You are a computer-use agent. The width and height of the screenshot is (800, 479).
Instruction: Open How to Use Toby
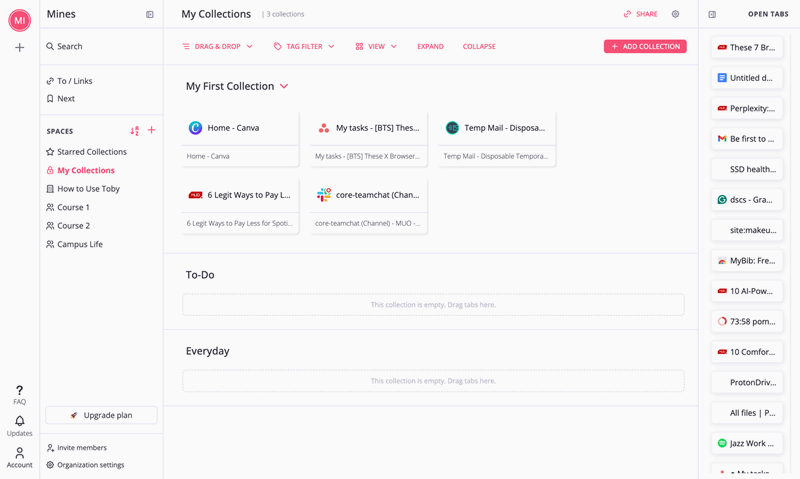click(x=83, y=189)
